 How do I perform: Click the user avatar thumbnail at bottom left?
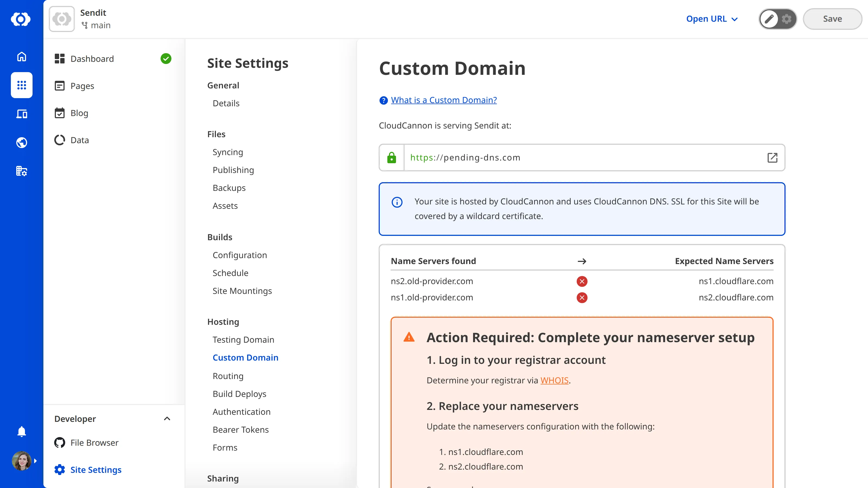21,461
